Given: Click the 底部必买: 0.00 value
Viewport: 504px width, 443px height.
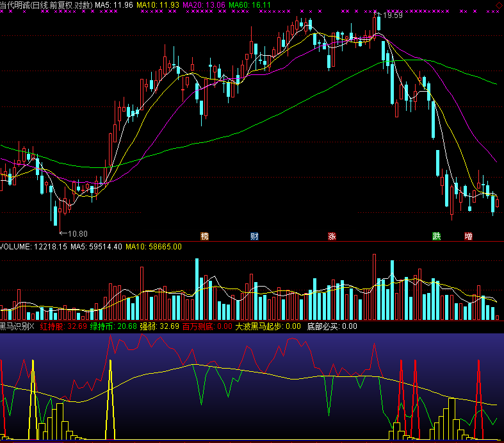Looking at the screenshot, I should 332,326.
